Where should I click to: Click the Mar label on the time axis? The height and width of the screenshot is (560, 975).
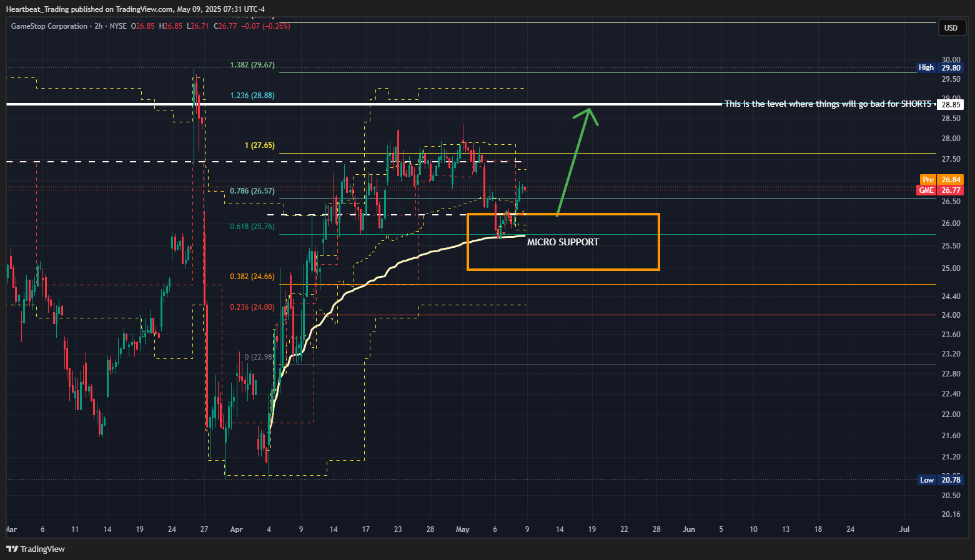point(11,529)
